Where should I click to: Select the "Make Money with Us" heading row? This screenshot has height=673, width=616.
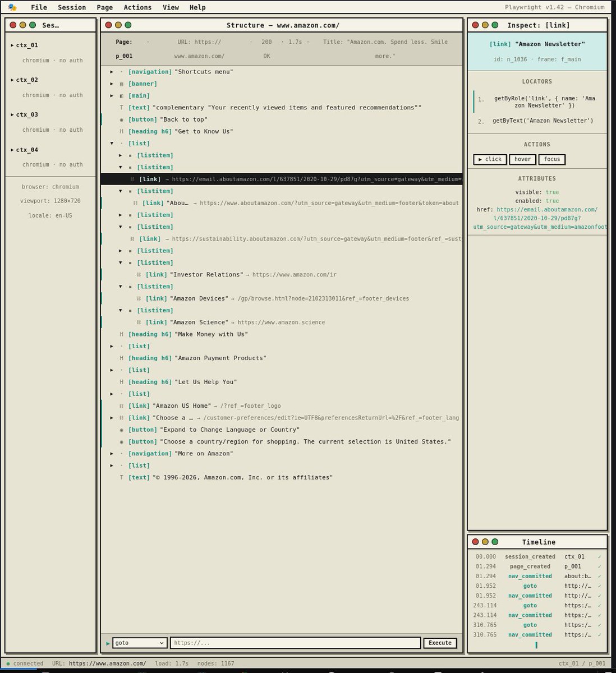click(x=282, y=334)
